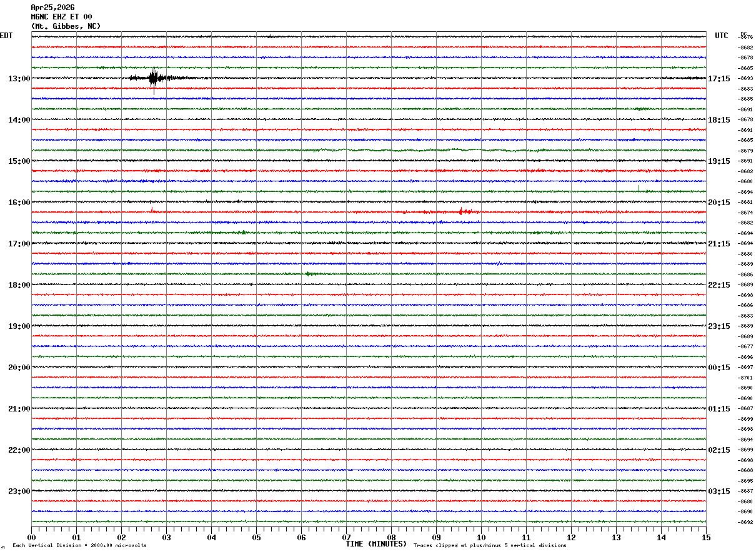The image size is (756, 554).
Task: Click the 20:15 UTC row label
Action: [x=719, y=203]
